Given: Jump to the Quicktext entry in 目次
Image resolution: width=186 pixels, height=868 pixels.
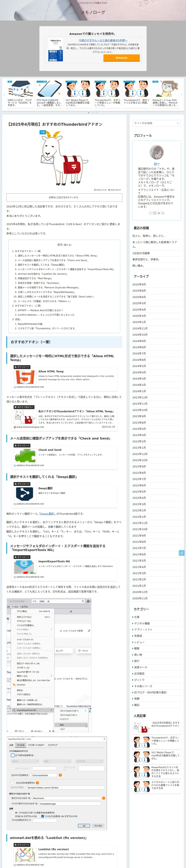Looking at the screenshot, I should point(39,283).
